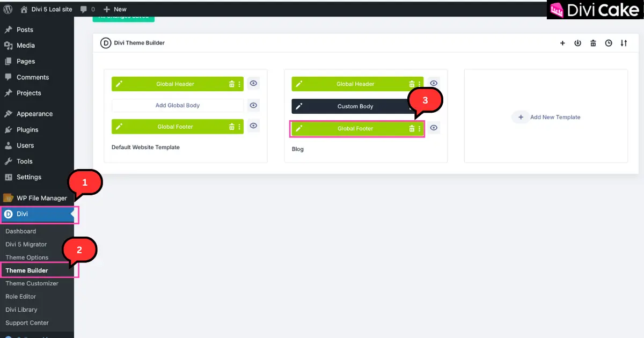Click the Blog template label
The image size is (644, 338).
click(298, 149)
